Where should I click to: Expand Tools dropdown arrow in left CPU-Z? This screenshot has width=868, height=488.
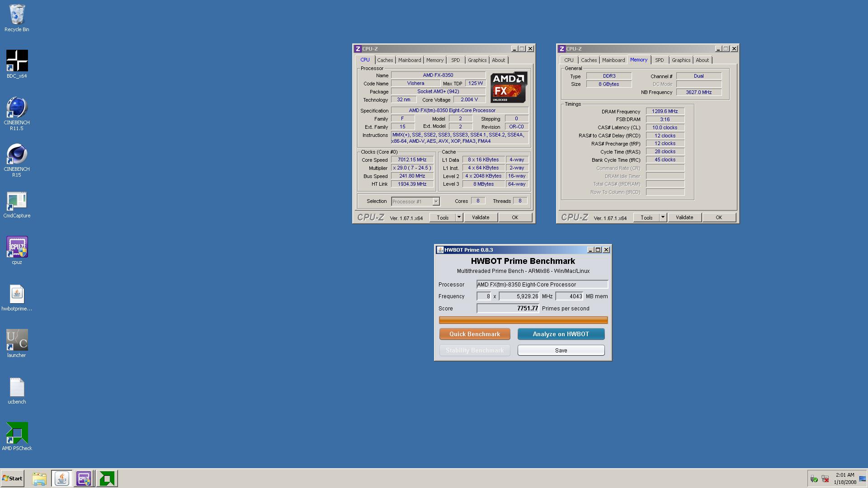click(459, 217)
